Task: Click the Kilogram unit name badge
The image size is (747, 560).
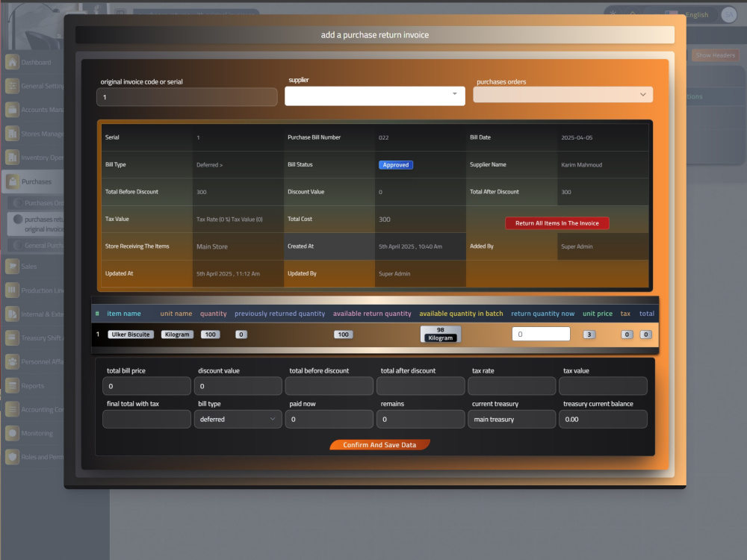Action: coord(177,335)
